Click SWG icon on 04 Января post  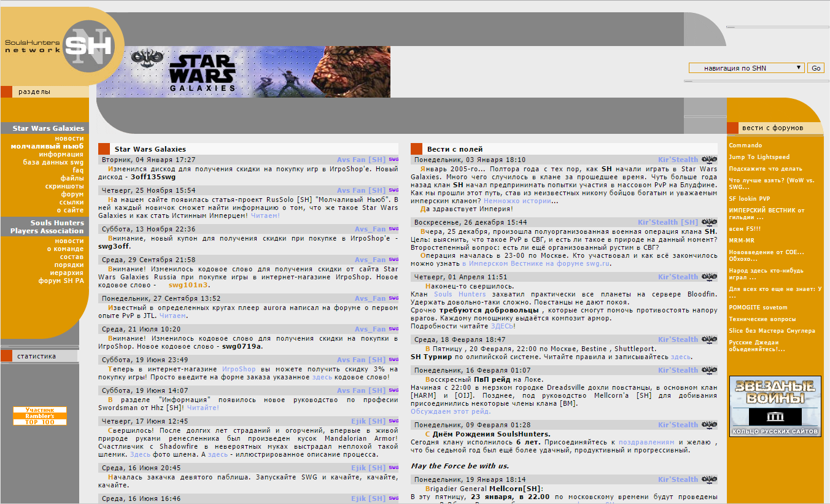click(x=394, y=160)
